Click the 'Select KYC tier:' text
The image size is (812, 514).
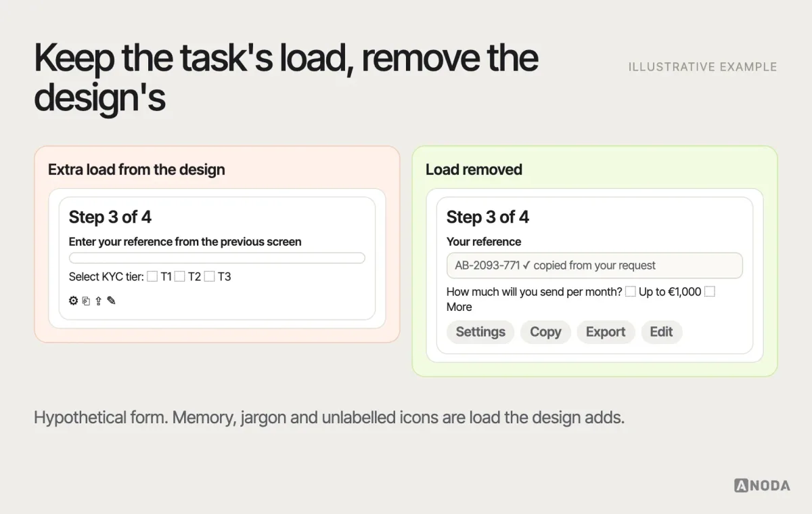coord(106,276)
